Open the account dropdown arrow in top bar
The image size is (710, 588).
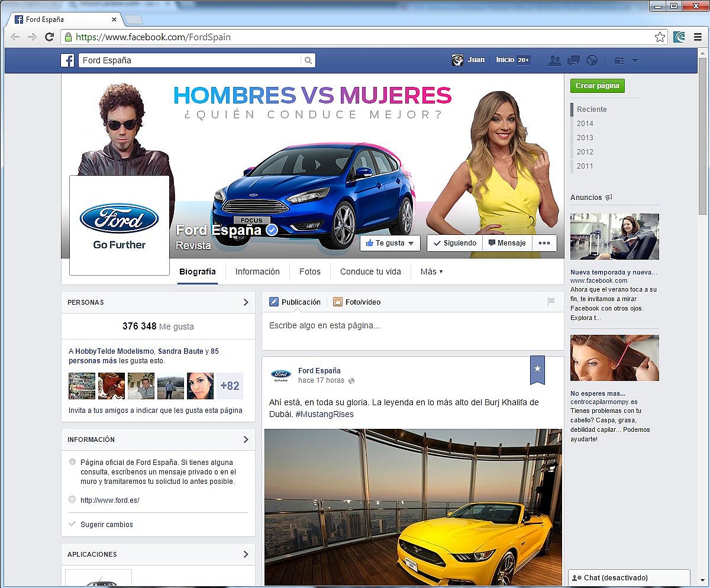(635, 60)
